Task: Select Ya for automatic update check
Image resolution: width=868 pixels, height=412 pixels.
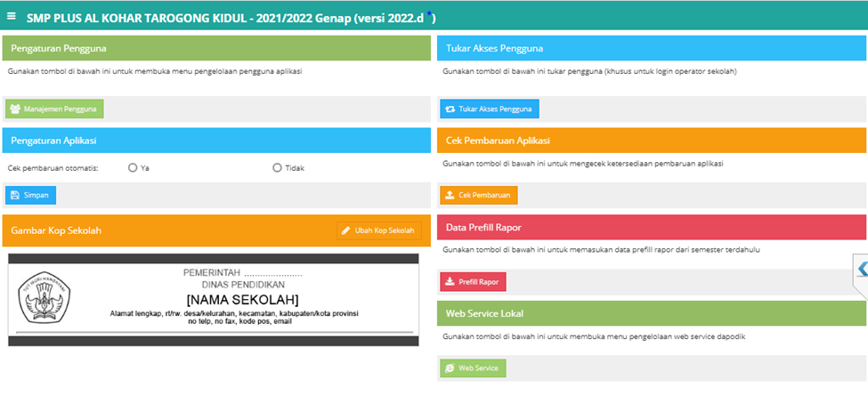Action: [x=133, y=167]
